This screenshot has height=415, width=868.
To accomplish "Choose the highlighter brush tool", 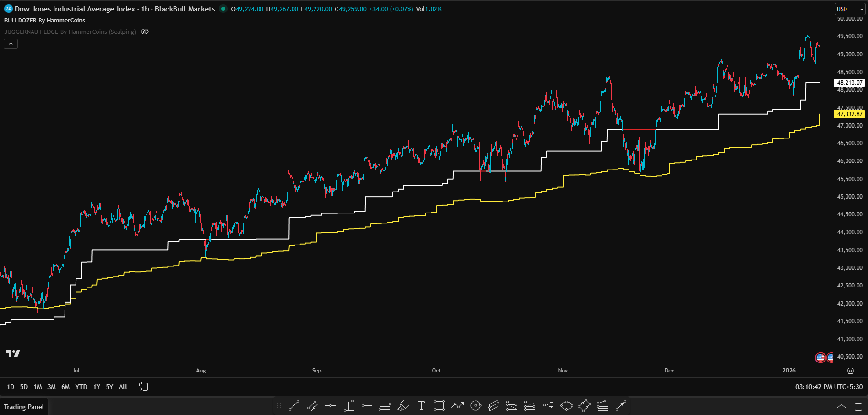I will coord(403,406).
